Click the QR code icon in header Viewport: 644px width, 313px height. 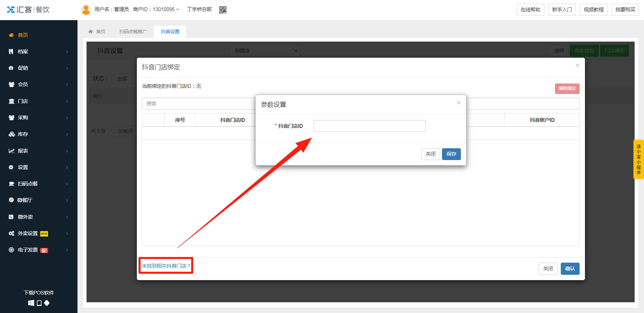[223, 10]
